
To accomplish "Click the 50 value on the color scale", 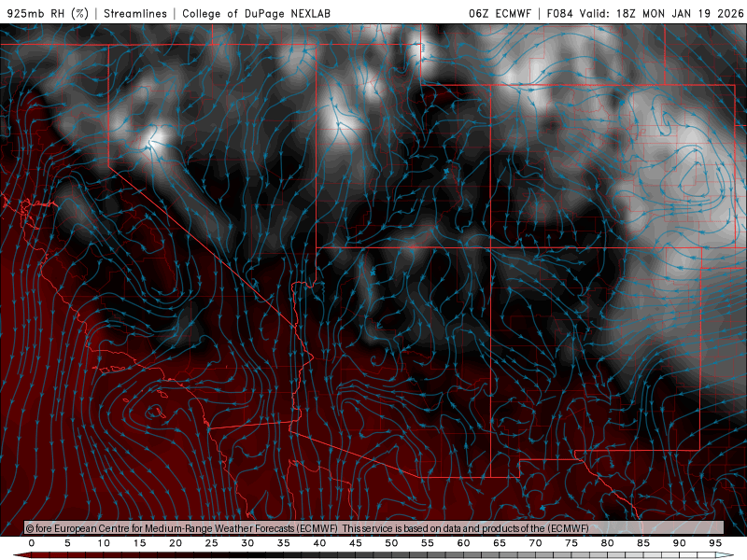I will click(391, 543).
